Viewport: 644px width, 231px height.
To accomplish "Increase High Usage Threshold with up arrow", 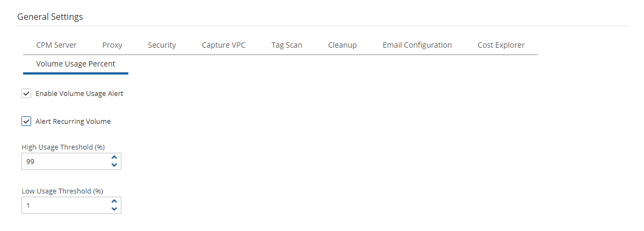I will pyautogui.click(x=114, y=158).
